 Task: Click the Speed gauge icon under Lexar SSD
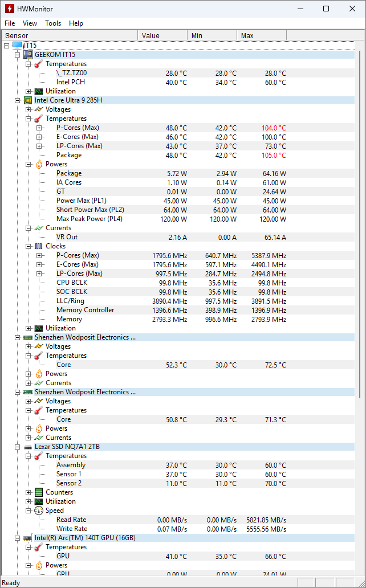pos(38,511)
